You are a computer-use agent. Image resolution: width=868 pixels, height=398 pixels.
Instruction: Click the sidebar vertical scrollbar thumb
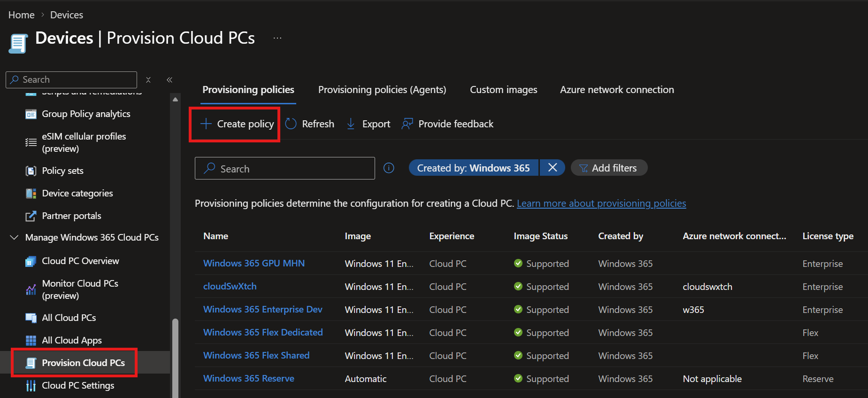coord(175,358)
